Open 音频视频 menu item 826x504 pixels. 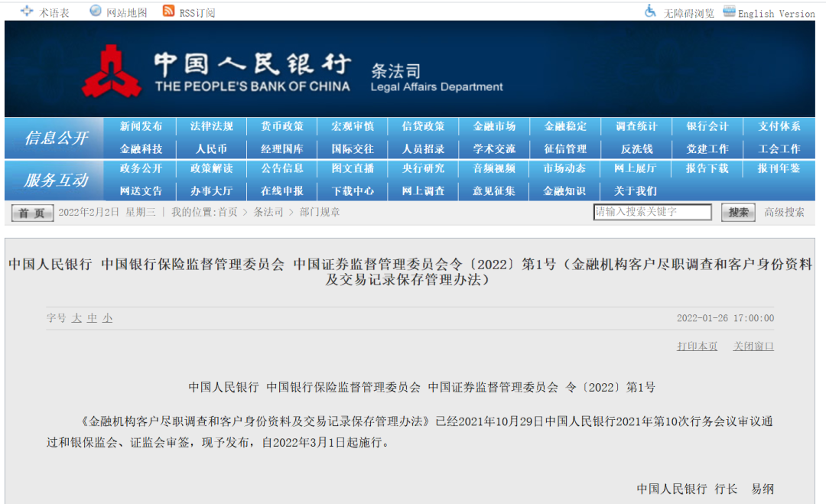[494, 168]
